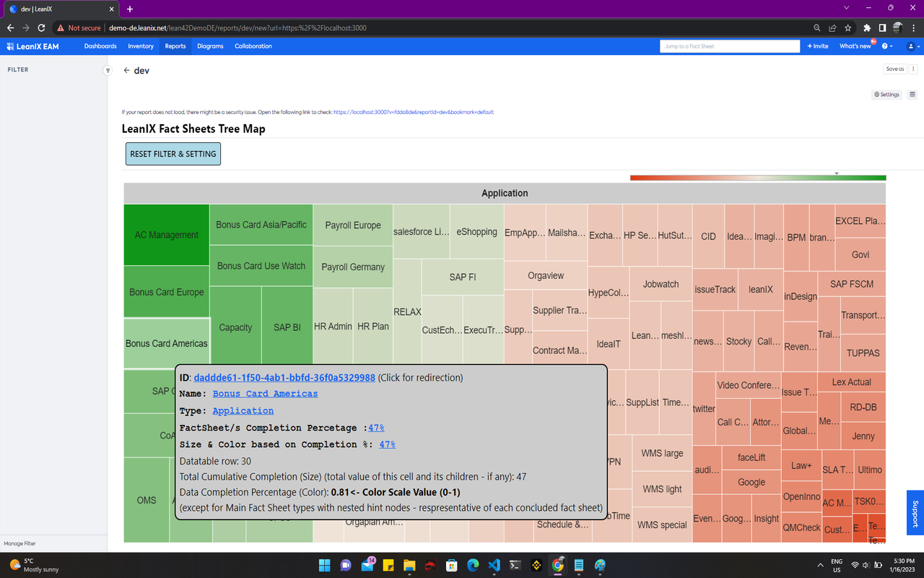This screenshot has height=578, width=924.
Task: Click the Jump to a Fact Sheet field
Action: pyautogui.click(x=730, y=46)
